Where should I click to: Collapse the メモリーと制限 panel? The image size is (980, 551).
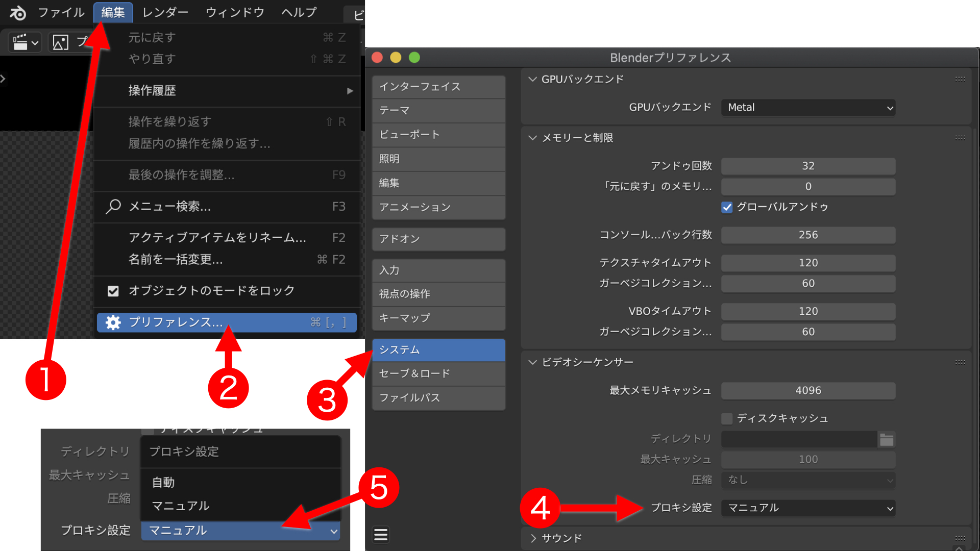click(532, 138)
